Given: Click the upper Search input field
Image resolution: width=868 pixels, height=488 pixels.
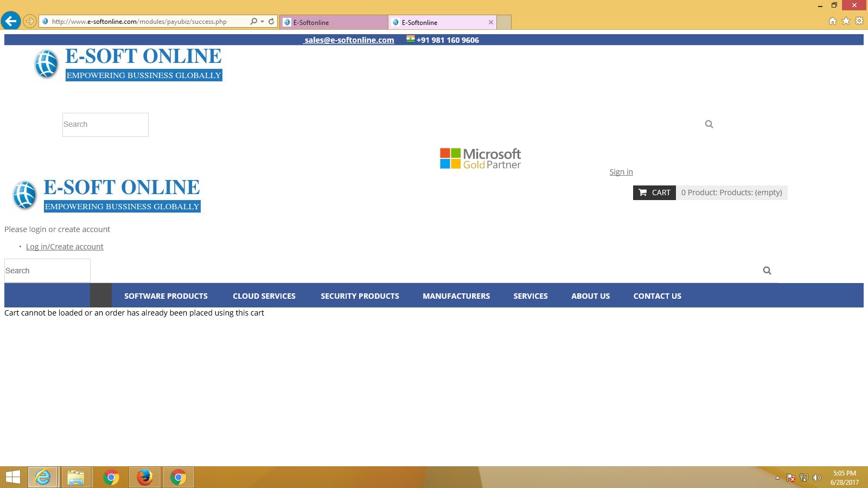Looking at the screenshot, I should pyautogui.click(x=105, y=125).
